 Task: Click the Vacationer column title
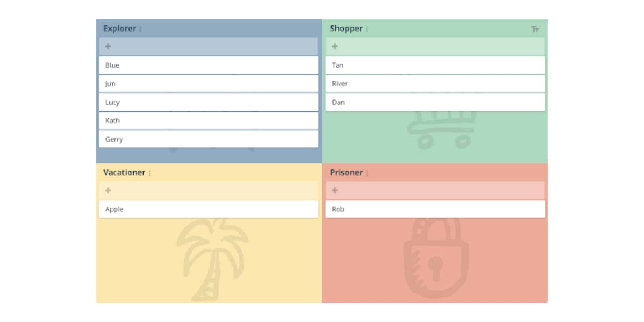click(x=124, y=173)
